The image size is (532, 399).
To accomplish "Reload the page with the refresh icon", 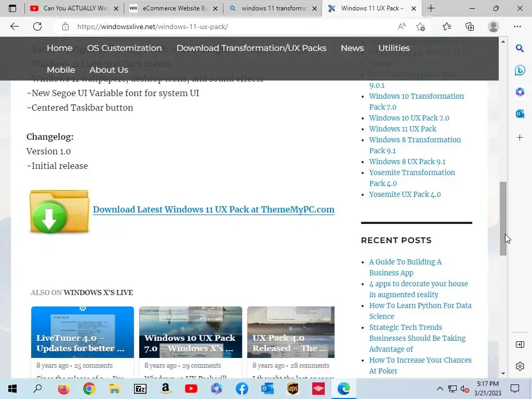I will pyautogui.click(x=37, y=26).
